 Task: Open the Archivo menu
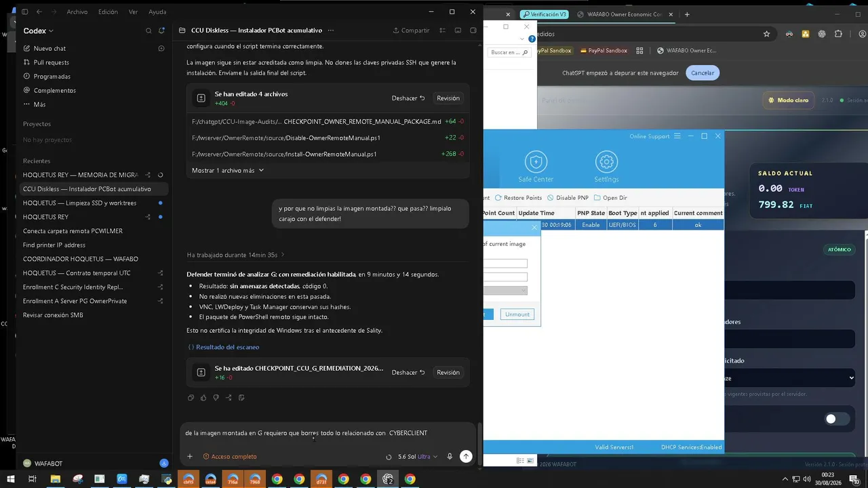(77, 12)
